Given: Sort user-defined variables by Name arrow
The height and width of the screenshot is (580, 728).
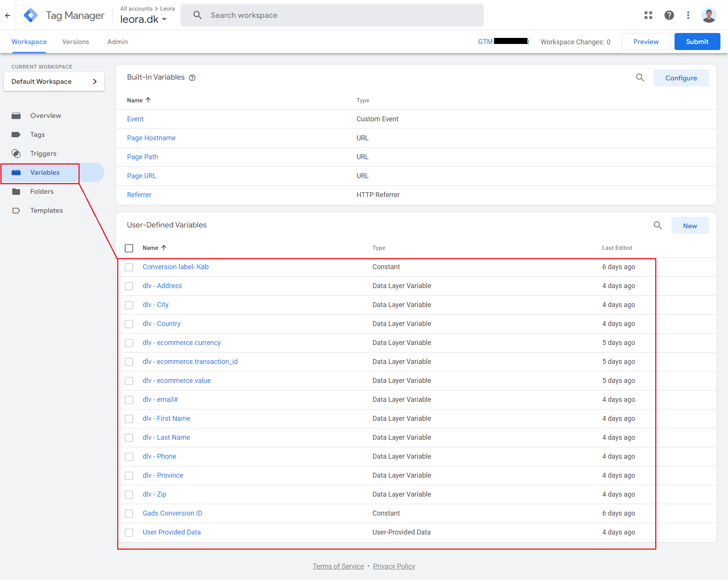Looking at the screenshot, I should (x=164, y=248).
